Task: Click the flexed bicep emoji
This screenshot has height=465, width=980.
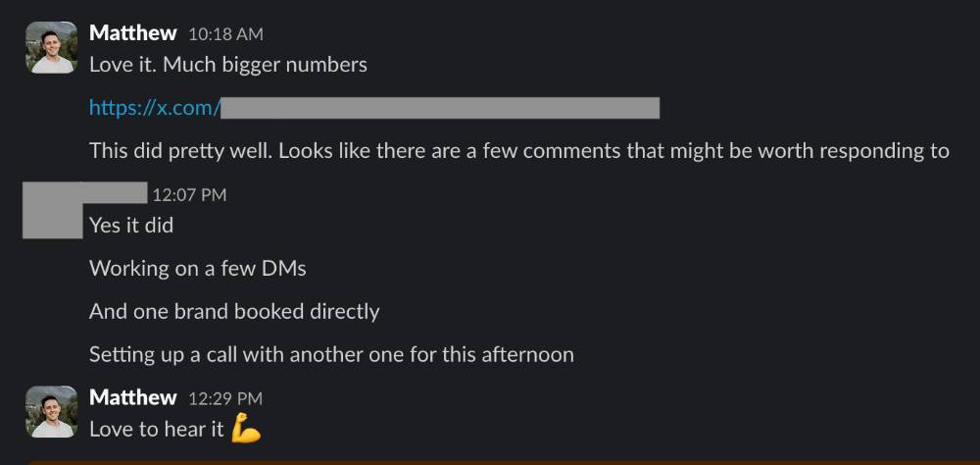Action: 246,429
